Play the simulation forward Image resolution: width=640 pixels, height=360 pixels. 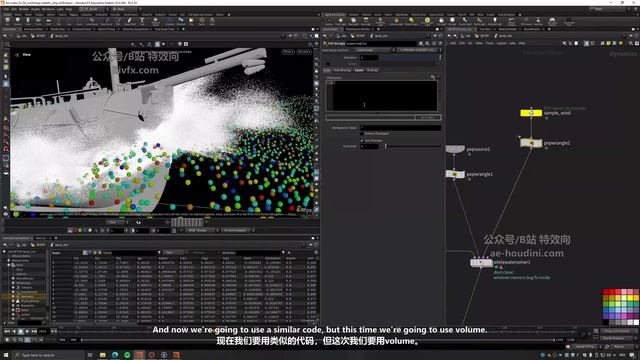[x=27, y=331]
